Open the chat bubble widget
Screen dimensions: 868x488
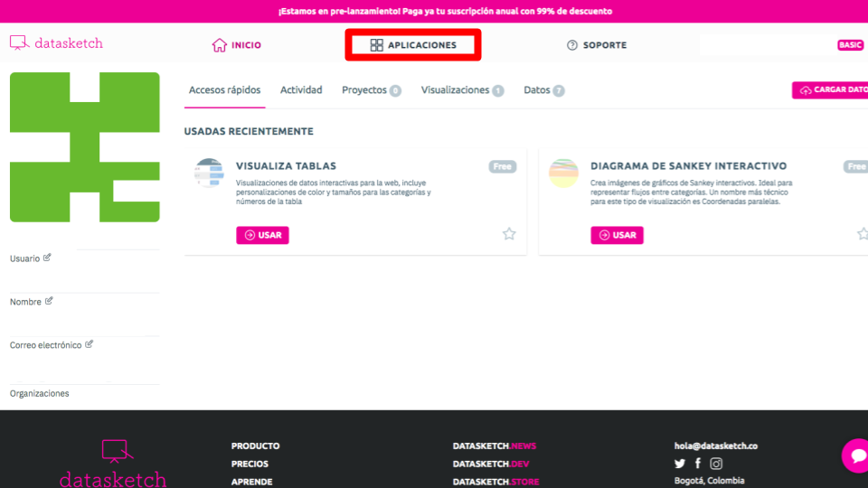pyautogui.click(x=856, y=455)
